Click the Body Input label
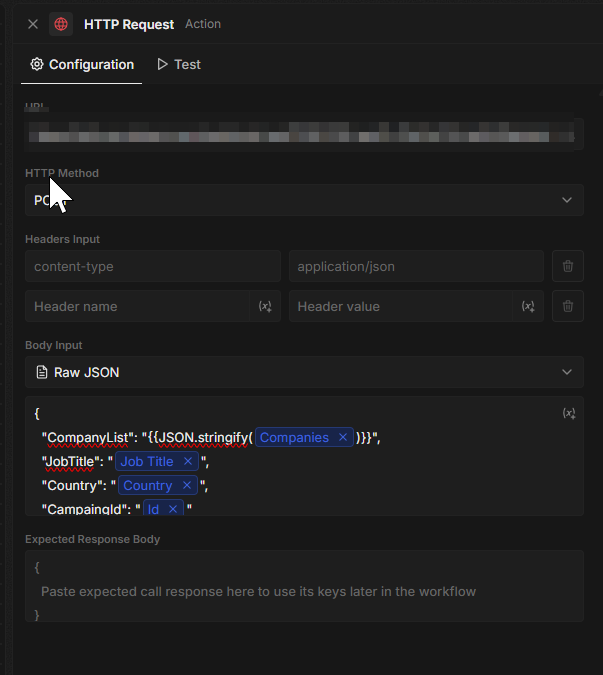 coord(54,345)
